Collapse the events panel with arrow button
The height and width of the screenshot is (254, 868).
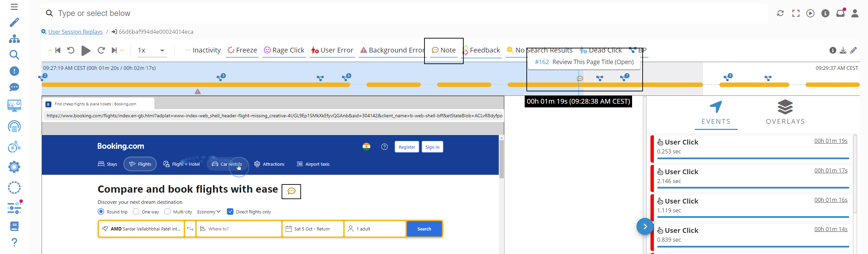tap(645, 226)
